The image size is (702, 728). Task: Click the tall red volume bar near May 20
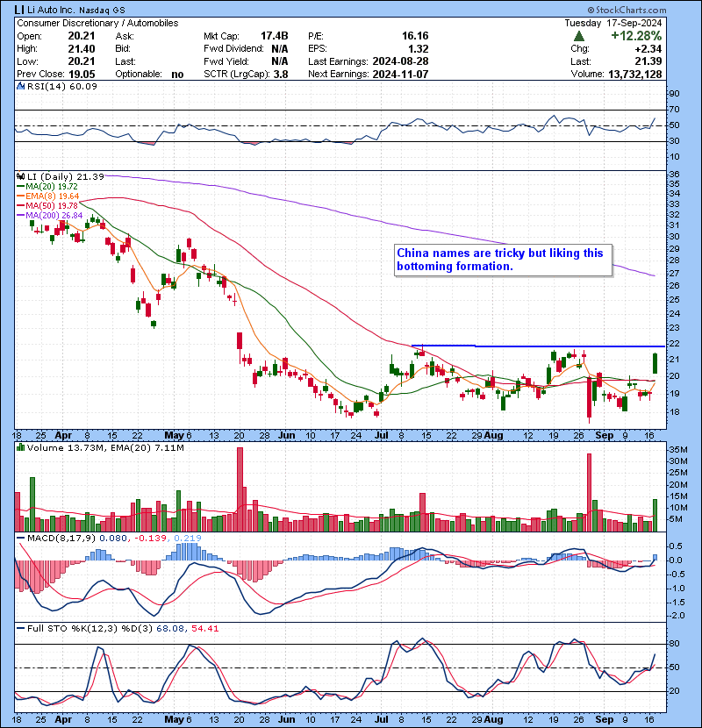click(x=240, y=489)
